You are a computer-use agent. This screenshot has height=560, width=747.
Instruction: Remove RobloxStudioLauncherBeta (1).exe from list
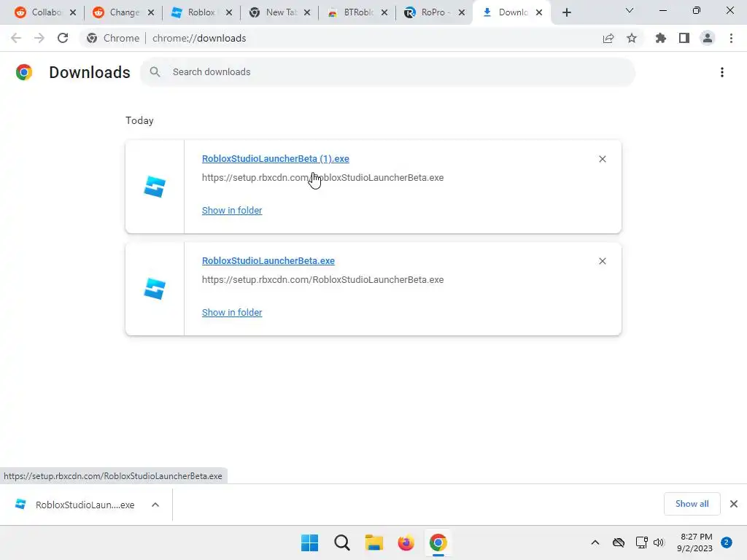pyautogui.click(x=603, y=159)
